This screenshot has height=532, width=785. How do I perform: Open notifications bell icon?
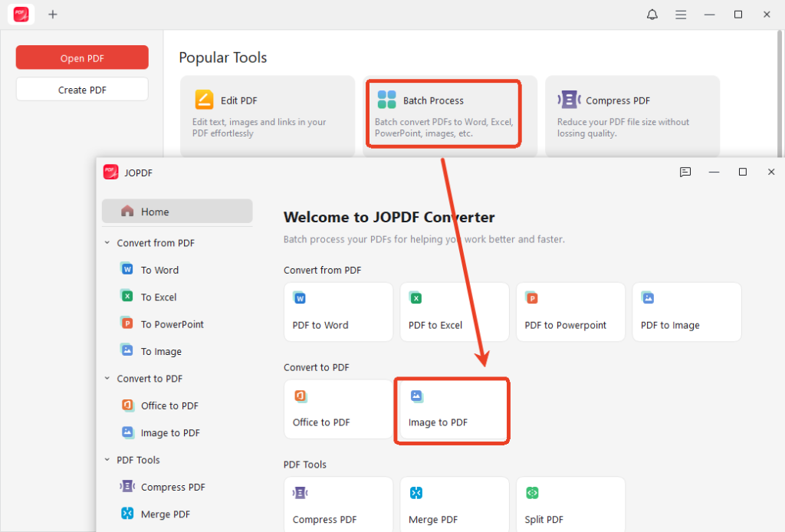point(652,15)
